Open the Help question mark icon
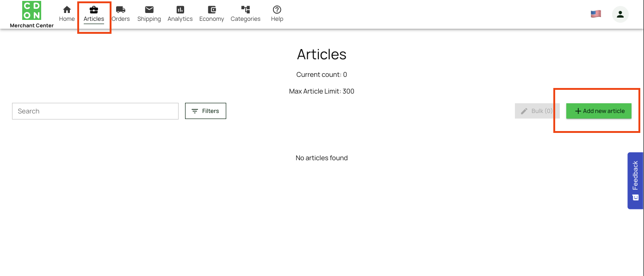Viewport: 644px width, 276px height. [x=277, y=9]
